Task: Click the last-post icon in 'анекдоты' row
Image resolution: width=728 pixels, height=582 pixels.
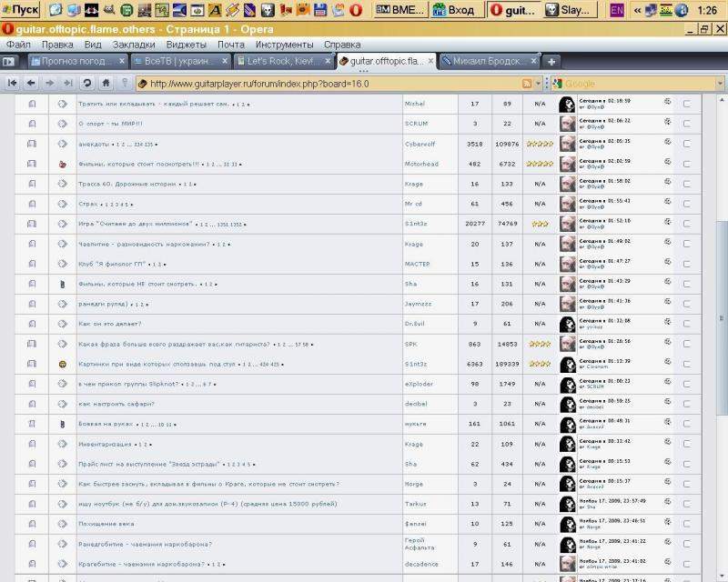Action: point(667,142)
